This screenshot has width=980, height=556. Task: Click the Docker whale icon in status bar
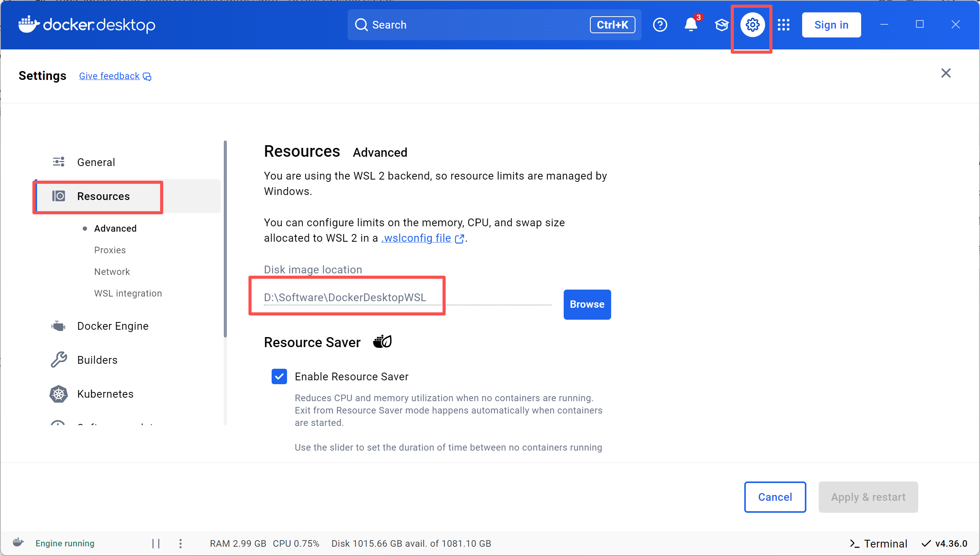coord(18,542)
